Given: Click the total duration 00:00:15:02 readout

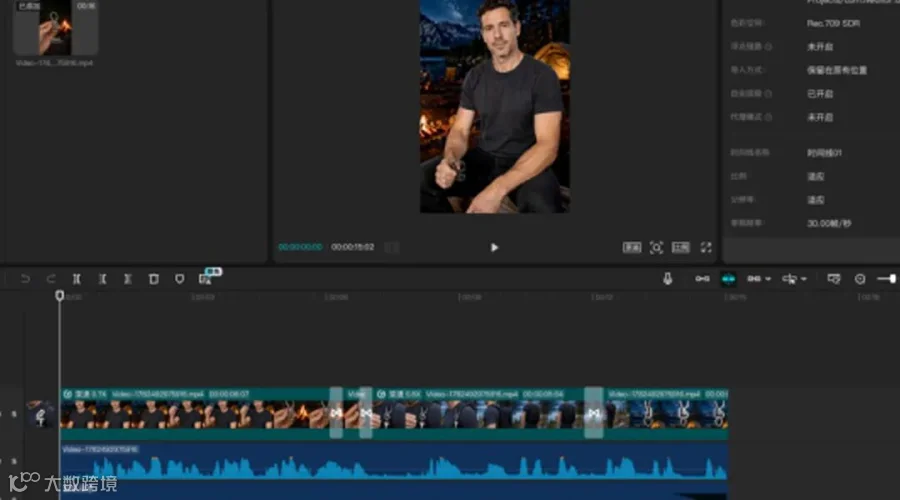Looking at the screenshot, I should [x=352, y=247].
